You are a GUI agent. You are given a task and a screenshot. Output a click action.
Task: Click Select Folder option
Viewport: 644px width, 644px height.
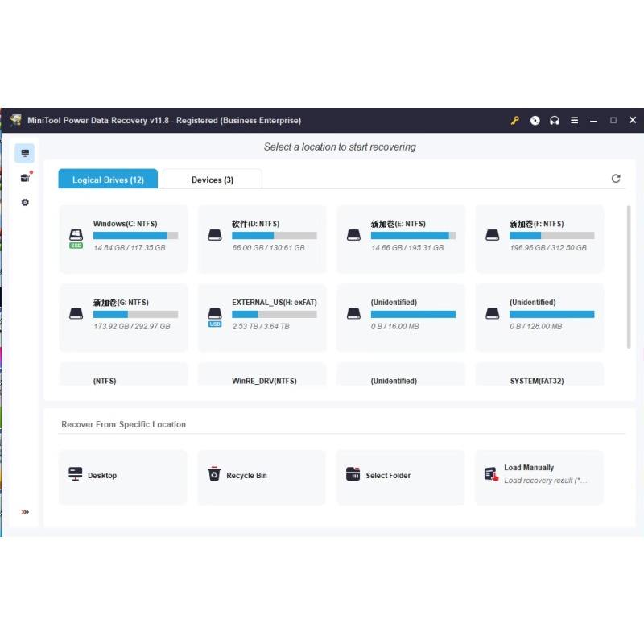400,477
